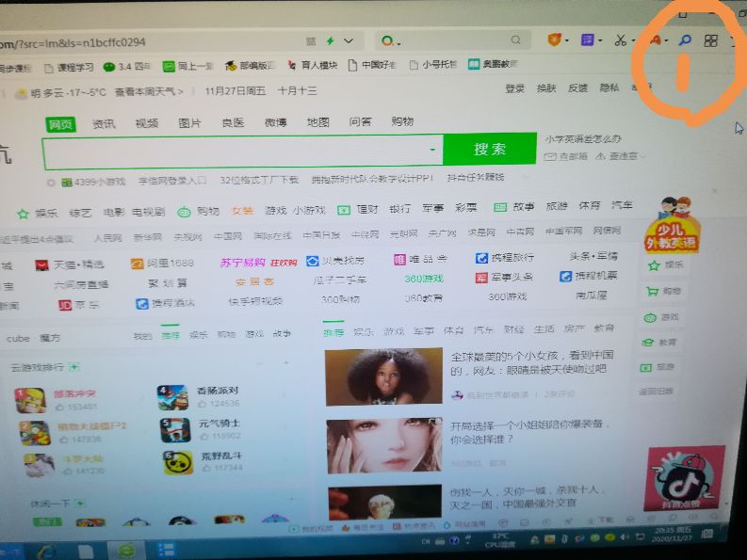Click the green 搜索 button
Image resolution: width=747 pixels, height=560 pixels.
(x=490, y=149)
